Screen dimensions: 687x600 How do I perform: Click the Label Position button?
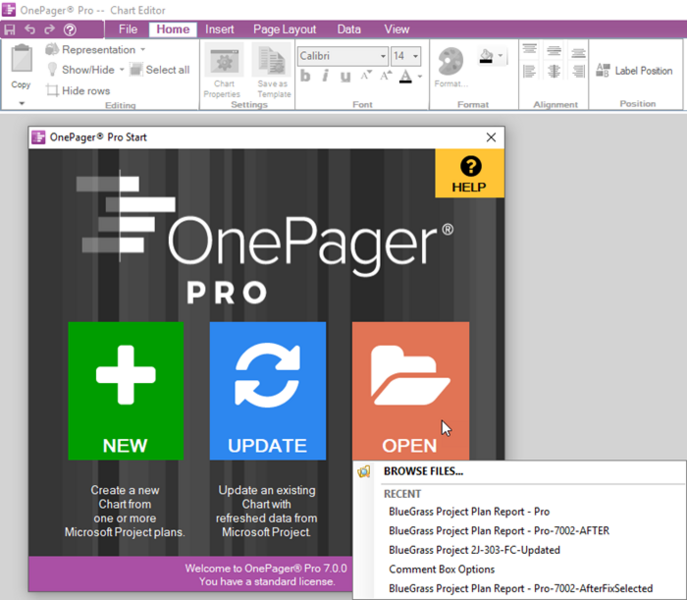[x=634, y=71]
